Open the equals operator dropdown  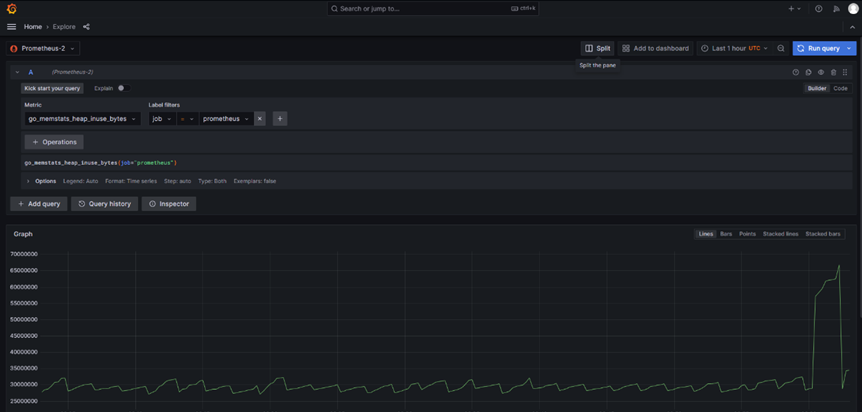click(x=187, y=119)
